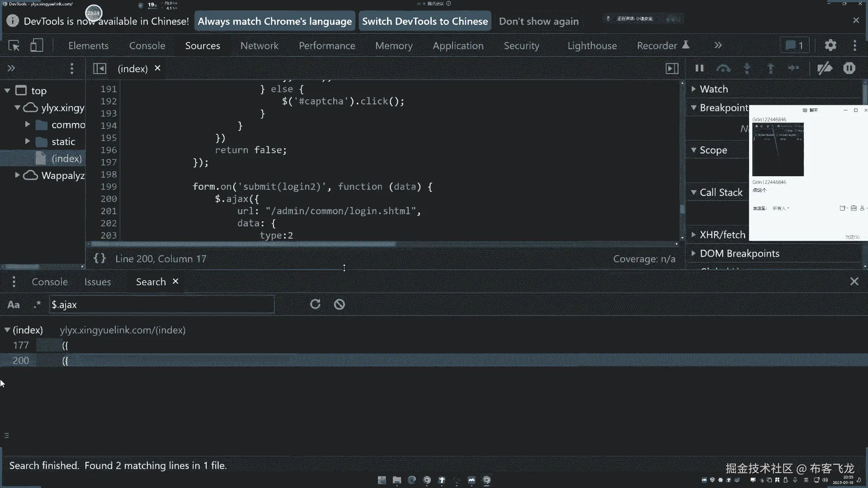Pause script execution
The width and height of the screenshot is (868, 488).
click(x=699, y=68)
